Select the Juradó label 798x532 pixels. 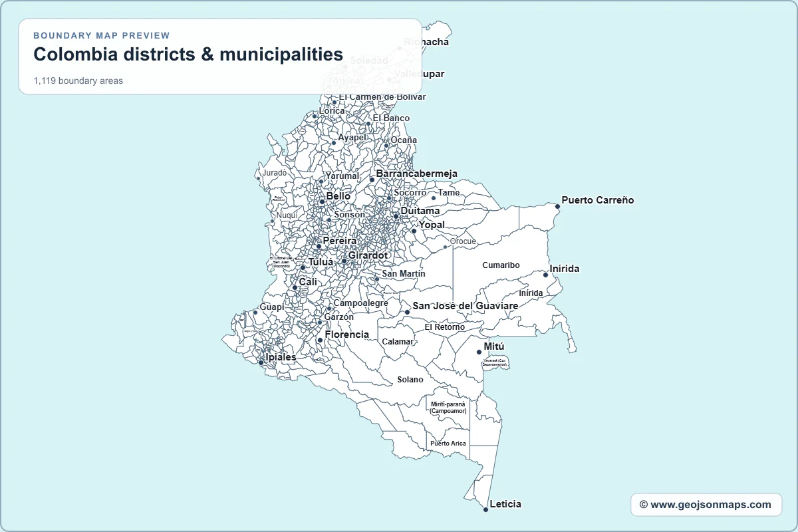click(x=275, y=173)
